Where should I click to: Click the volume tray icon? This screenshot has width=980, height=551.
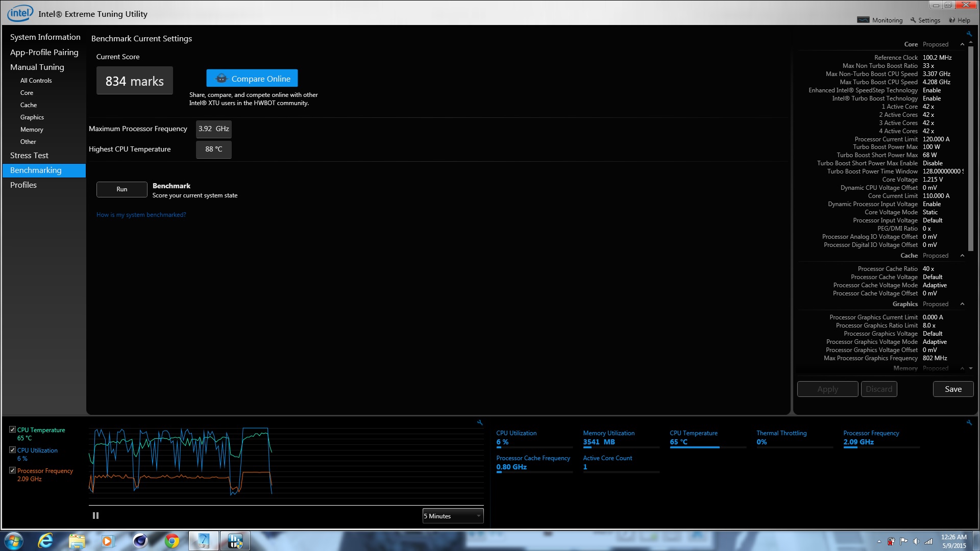(916, 541)
